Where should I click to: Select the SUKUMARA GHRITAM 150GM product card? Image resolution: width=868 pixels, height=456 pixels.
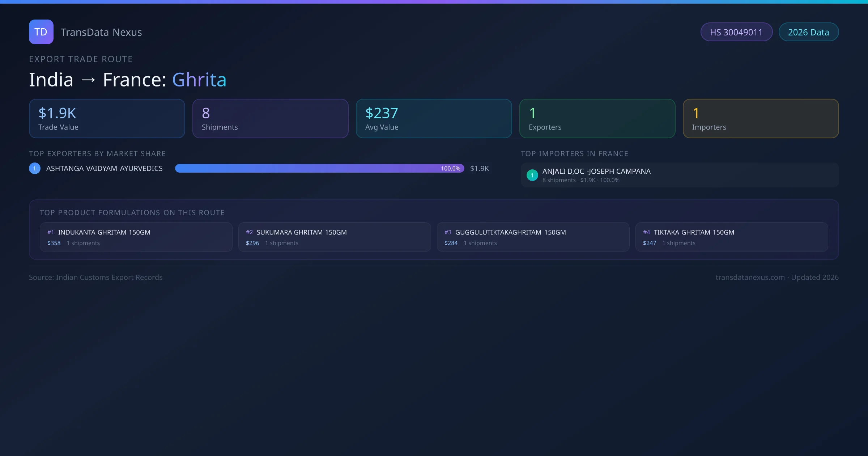(335, 237)
